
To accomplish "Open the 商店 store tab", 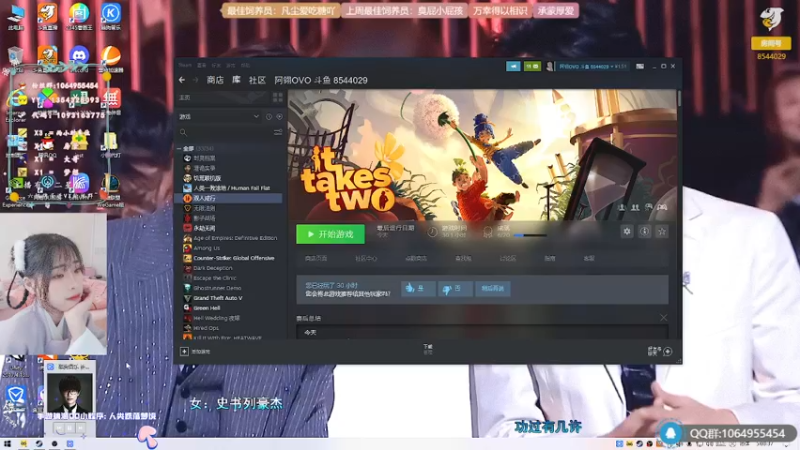I will click(215, 80).
